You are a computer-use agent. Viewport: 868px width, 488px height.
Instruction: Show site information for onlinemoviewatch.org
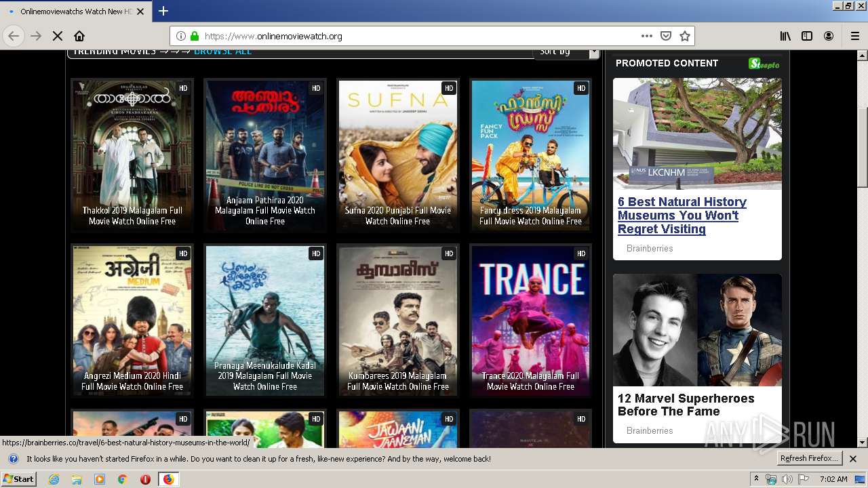(181, 36)
